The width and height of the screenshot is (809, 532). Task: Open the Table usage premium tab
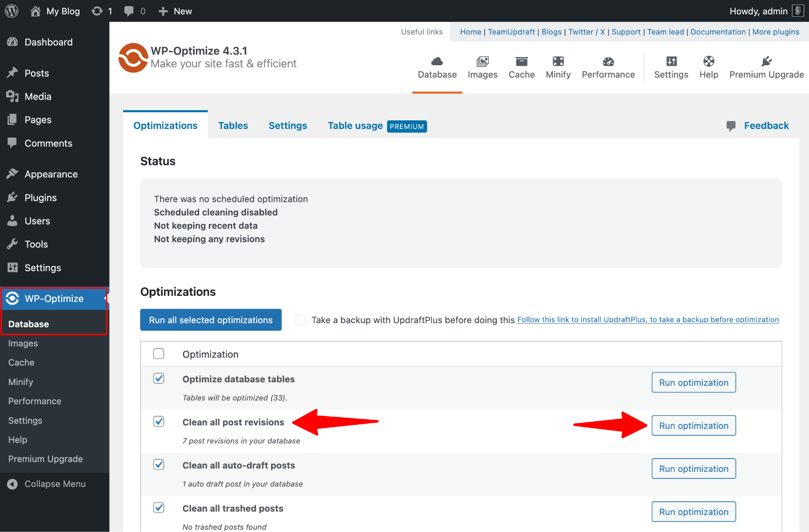(x=355, y=125)
